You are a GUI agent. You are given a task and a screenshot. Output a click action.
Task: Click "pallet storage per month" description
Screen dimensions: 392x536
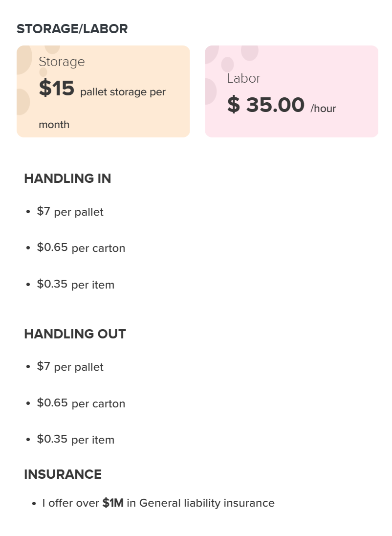(x=102, y=108)
